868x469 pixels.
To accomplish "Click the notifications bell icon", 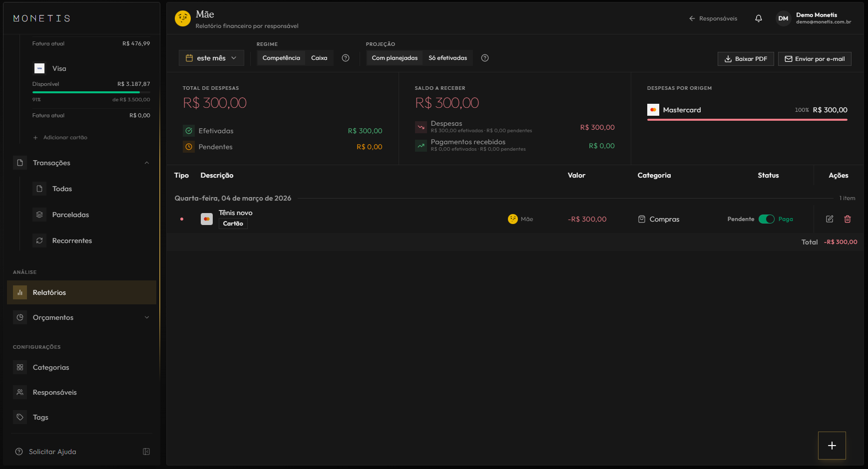I will pyautogui.click(x=759, y=18).
